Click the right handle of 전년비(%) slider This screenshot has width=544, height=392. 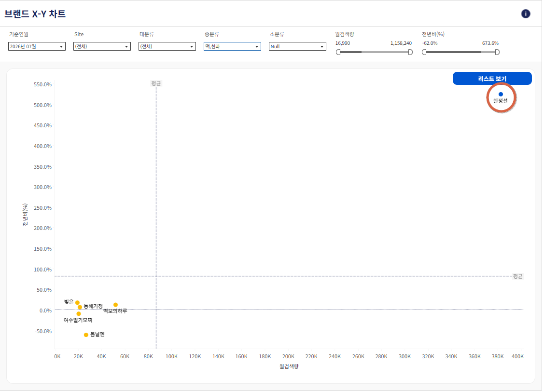[x=497, y=52]
